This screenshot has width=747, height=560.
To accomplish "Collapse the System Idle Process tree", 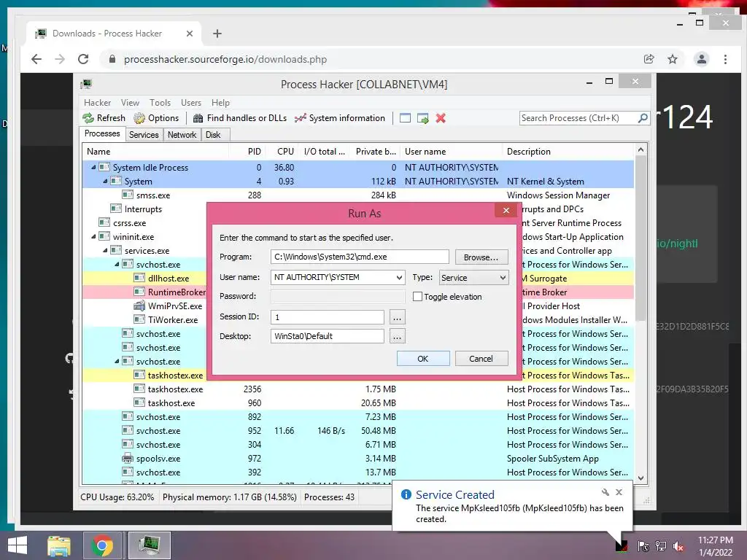I will [93, 167].
